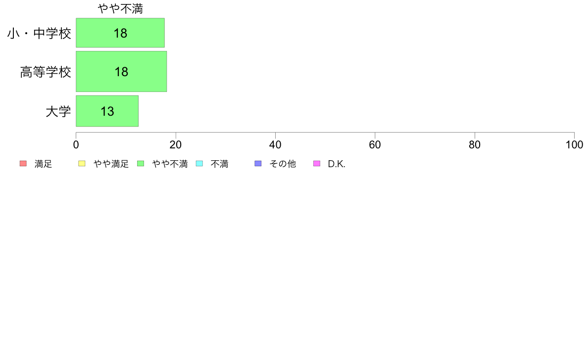Select the 小・中学校 bar with value 18
588x364 pixels.
[x=120, y=33]
